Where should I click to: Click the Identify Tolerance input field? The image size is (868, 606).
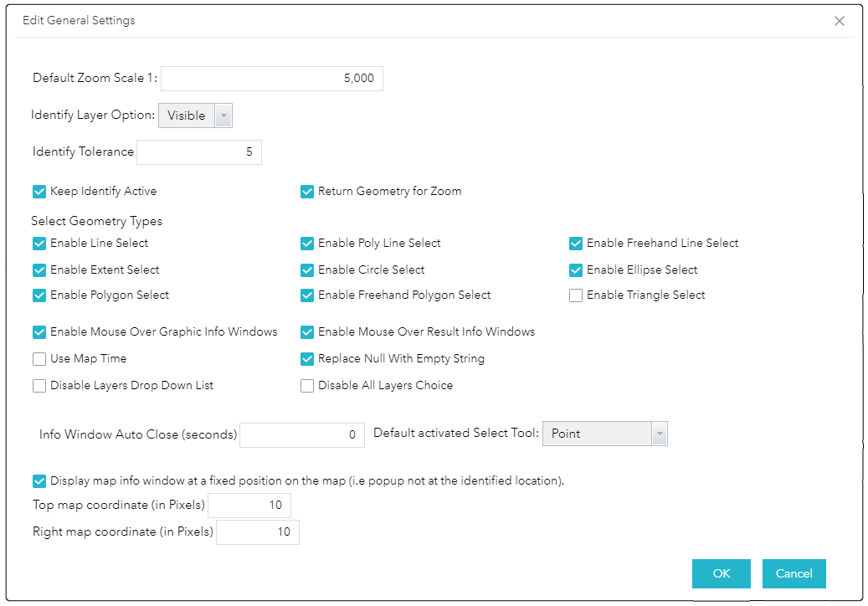pos(199,151)
